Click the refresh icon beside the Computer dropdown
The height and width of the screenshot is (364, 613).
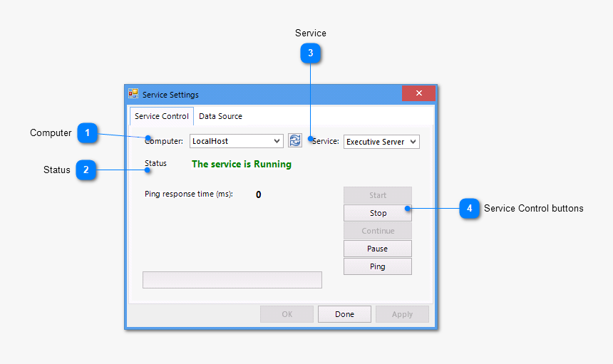(295, 141)
